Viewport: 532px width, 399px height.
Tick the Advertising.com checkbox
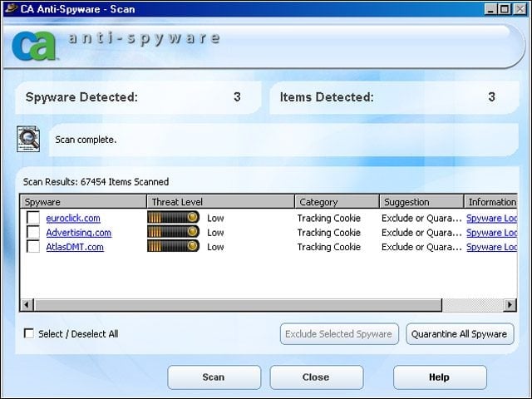pyautogui.click(x=33, y=232)
